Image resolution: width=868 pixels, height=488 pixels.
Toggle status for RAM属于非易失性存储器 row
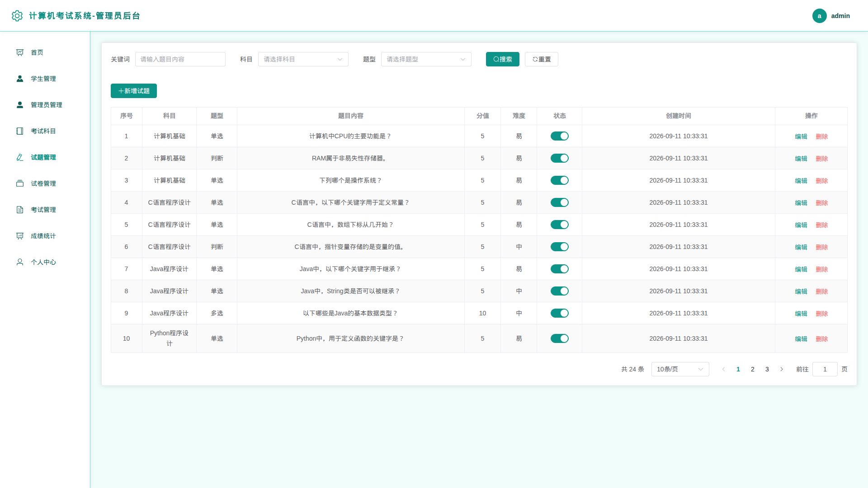(x=559, y=158)
